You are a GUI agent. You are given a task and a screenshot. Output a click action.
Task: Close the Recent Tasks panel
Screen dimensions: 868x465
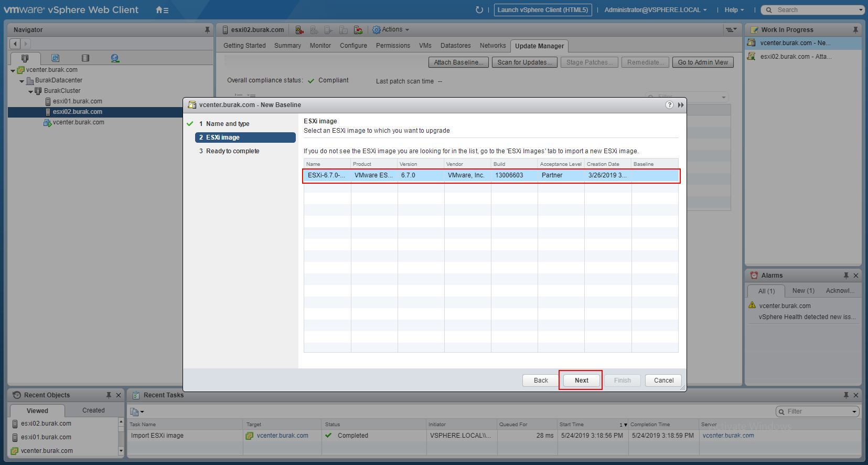[x=856, y=395]
